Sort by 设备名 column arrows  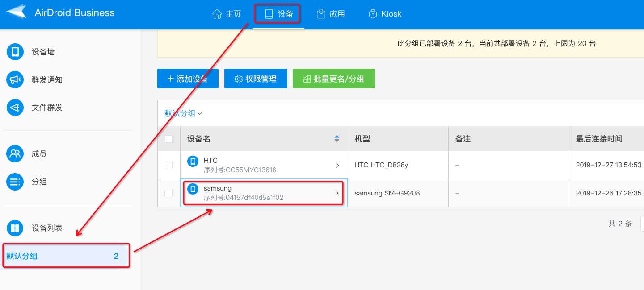[337, 139]
